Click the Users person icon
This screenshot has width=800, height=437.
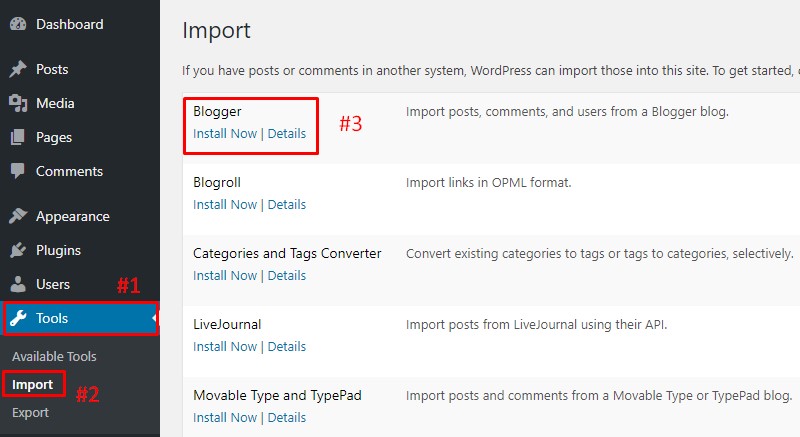click(18, 284)
